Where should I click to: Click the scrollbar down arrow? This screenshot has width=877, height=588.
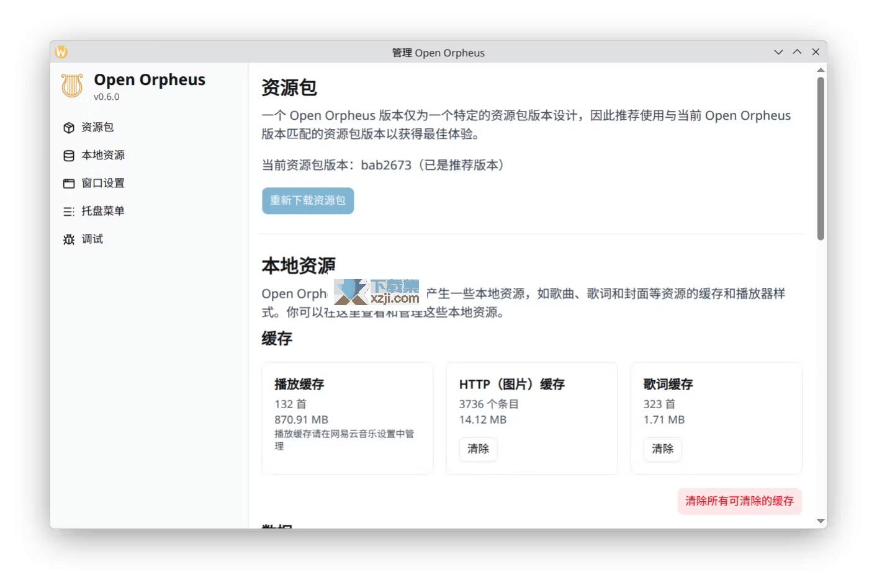[821, 522]
